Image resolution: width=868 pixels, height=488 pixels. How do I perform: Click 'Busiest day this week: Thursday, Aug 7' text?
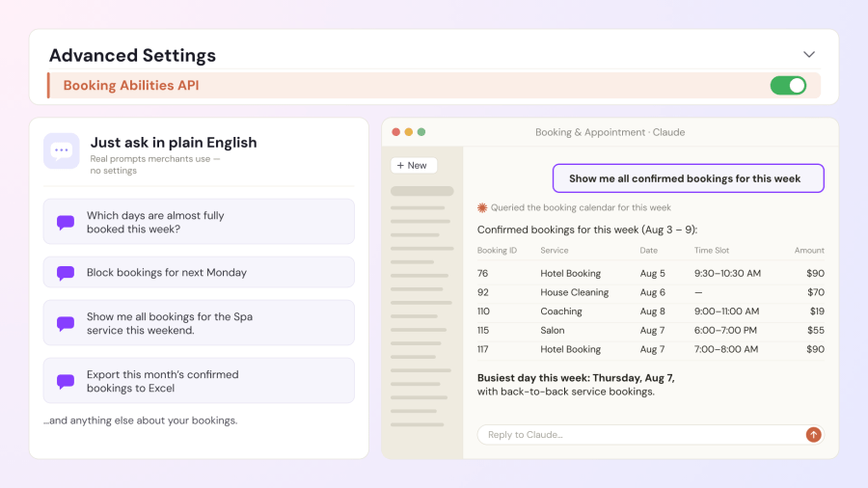576,378
